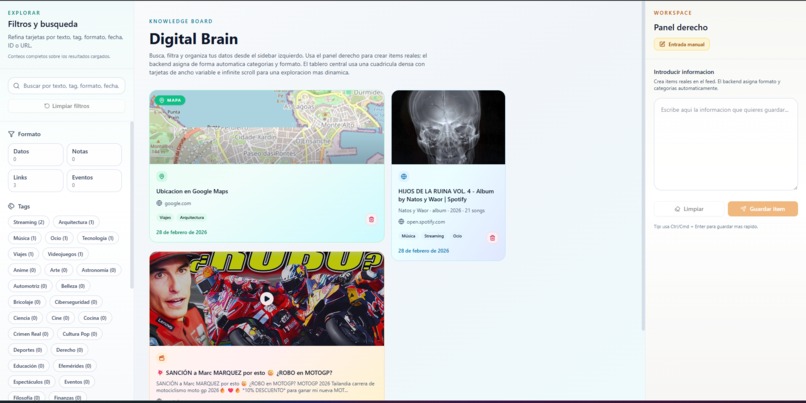Click the Arquitectura tag on Google Maps card
806x403 pixels.
coord(192,217)
